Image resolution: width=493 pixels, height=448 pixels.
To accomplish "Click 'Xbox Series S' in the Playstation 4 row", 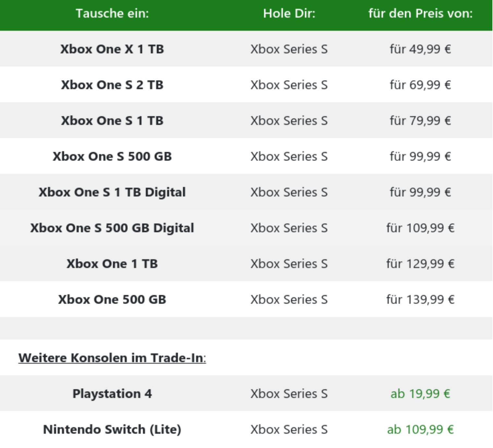I will pos(289,394).
